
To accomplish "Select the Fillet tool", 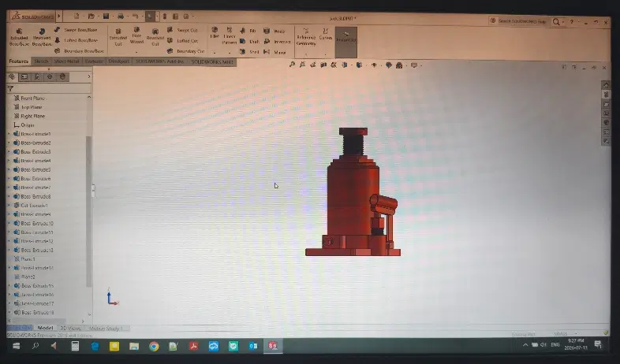I will point(215,33).
